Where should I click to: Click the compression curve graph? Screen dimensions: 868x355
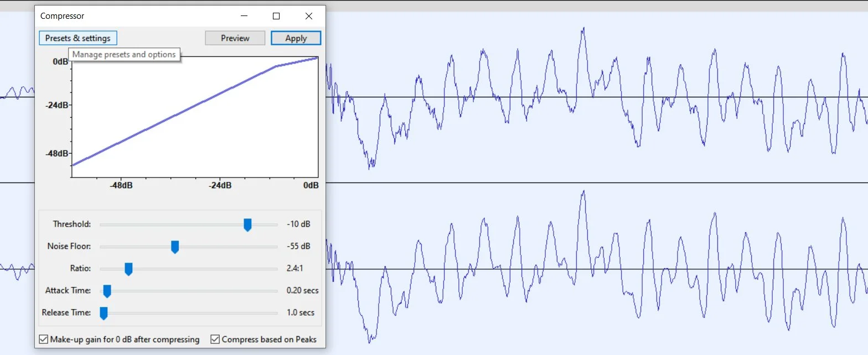click(195, 117)
